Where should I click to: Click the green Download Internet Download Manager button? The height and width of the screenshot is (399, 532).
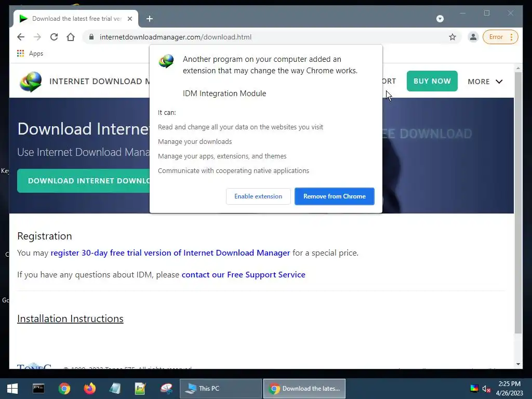pyautogui.click(x=84, y=181)
